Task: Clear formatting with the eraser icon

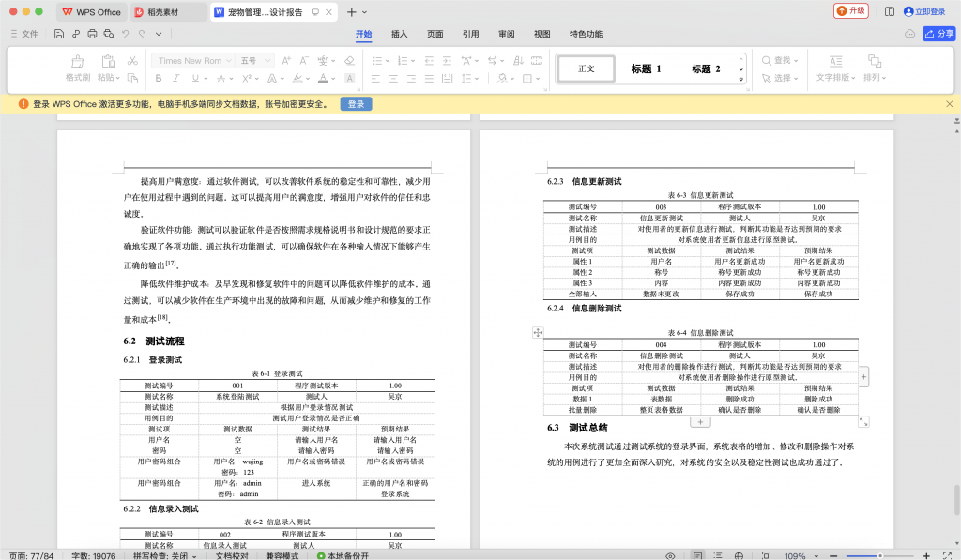Action: coord(348,60)
